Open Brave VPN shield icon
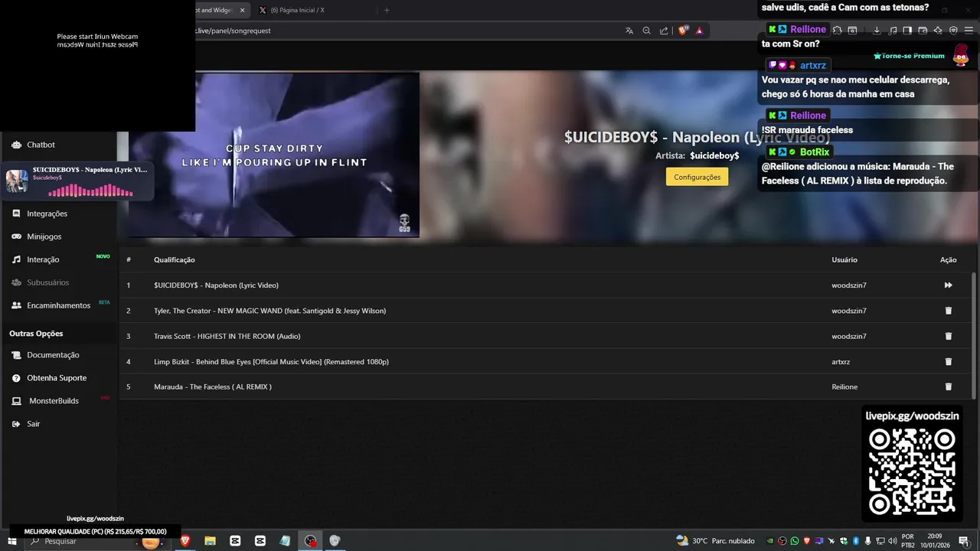980x551 pixels. [x=953, y=31]
